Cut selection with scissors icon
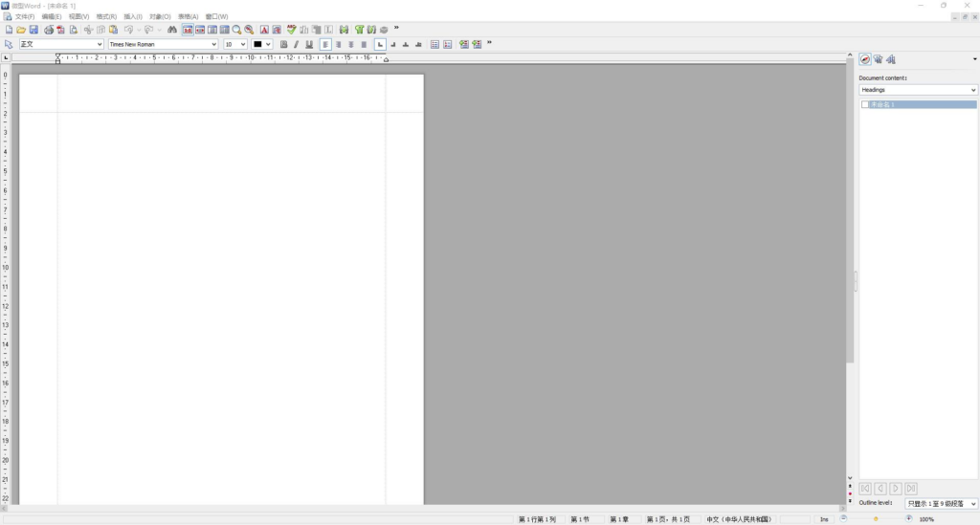980x525 pixels. coord(88,30)
